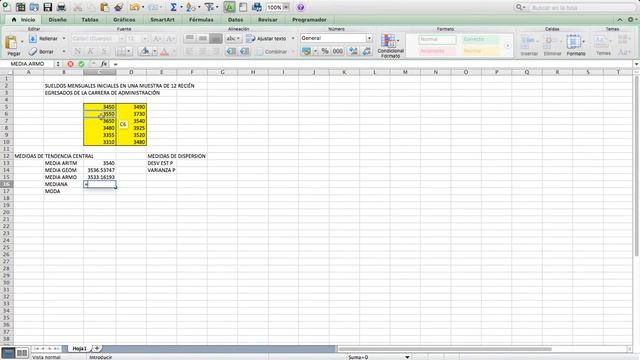Image resolution: width=640 pixels, height=360 pixels.
Task: Open the Tablas ribbon tab
Action: (x=90, y=20)
